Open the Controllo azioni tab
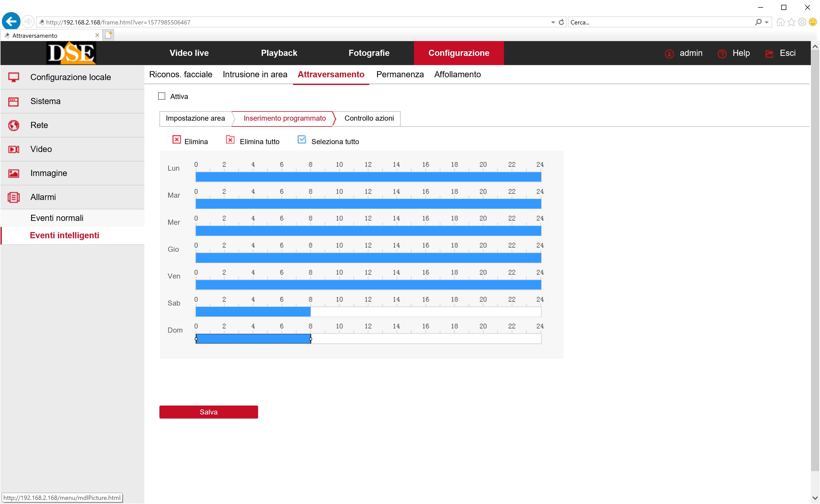The image size is (820, 504). 369,118
